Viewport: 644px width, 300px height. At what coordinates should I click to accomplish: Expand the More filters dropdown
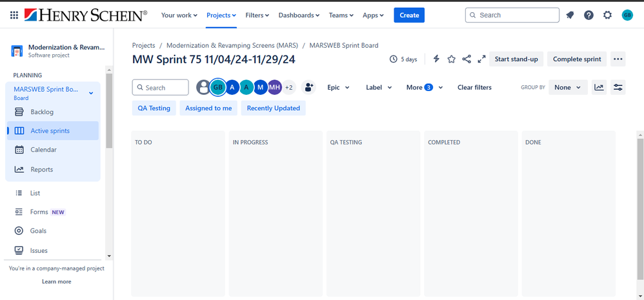click(425, 87)
